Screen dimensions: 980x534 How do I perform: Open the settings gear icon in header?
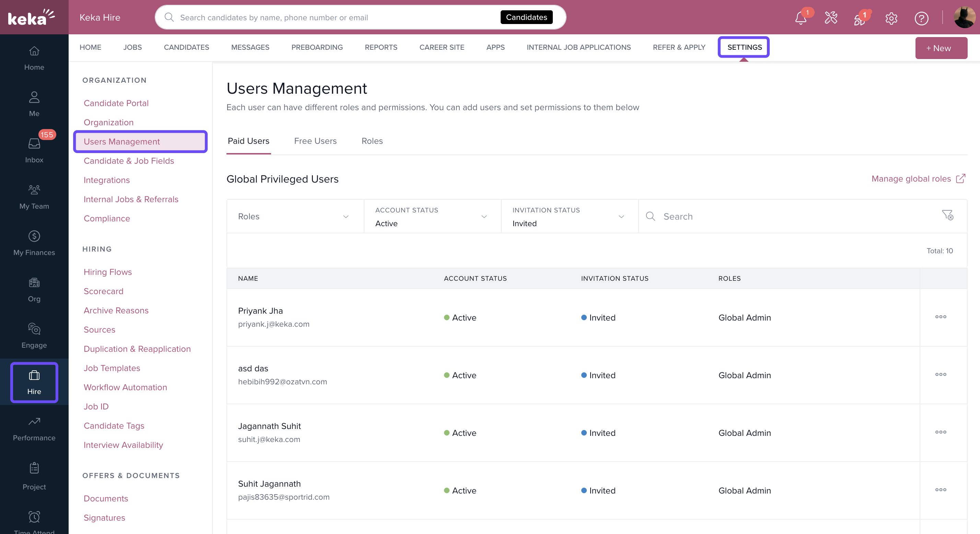(891, 18)
